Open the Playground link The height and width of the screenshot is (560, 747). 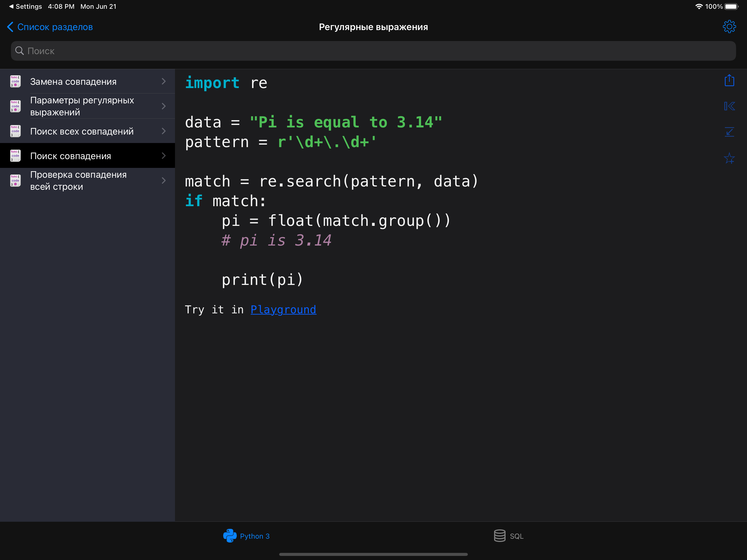tap(283, 309)
